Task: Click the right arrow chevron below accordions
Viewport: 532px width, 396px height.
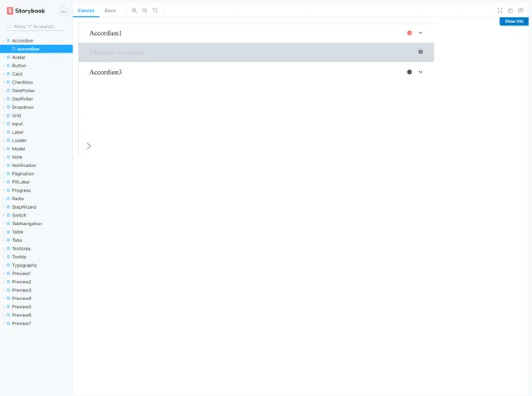Action: click(89, 146)
